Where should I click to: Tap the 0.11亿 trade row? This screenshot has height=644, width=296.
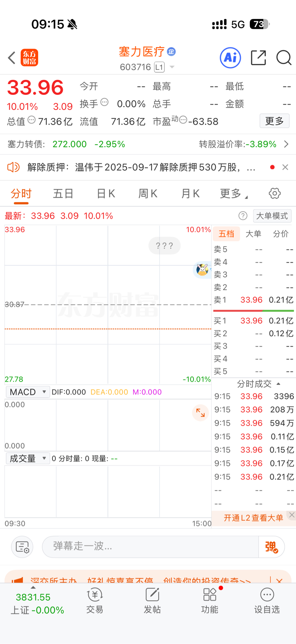pos(254,437)
